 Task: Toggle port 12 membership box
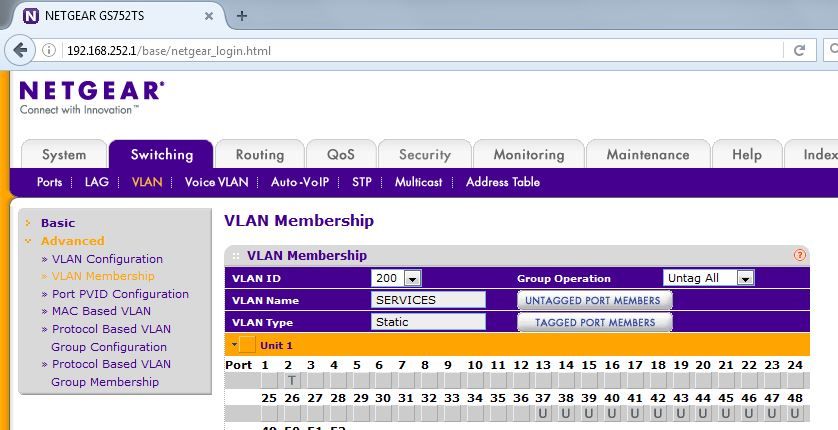click(x=521, y=380)
